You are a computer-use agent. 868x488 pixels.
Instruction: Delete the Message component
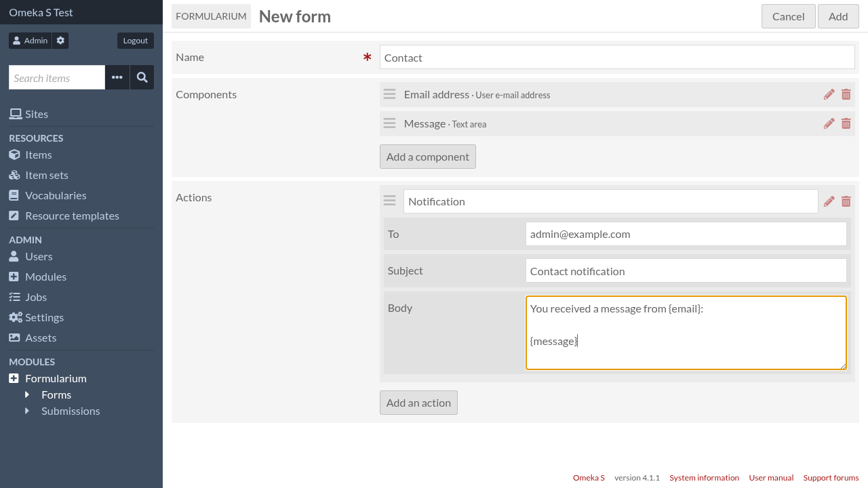846,123
